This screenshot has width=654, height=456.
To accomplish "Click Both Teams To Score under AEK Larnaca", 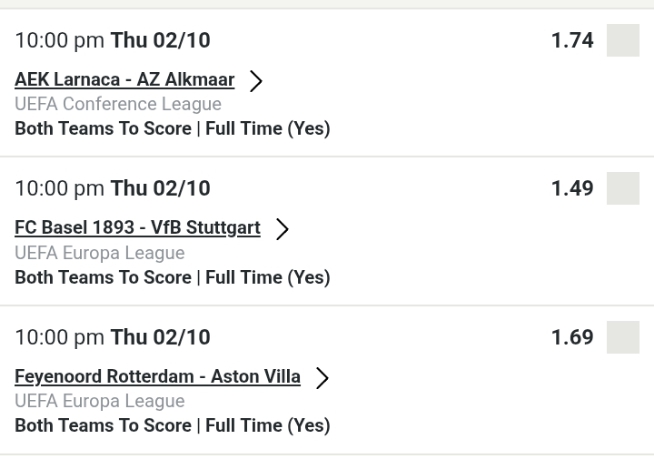I will (x=172, y=127).
